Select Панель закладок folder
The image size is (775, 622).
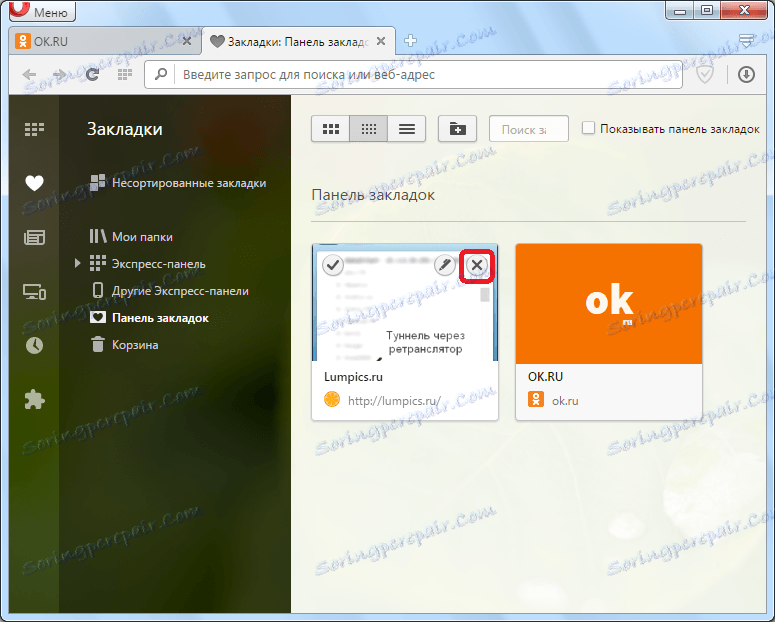[x=149, y=318]
